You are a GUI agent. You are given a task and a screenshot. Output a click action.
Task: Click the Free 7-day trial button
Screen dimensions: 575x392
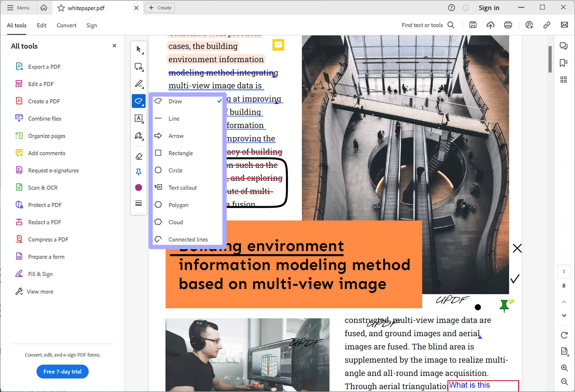click(62, 372)
